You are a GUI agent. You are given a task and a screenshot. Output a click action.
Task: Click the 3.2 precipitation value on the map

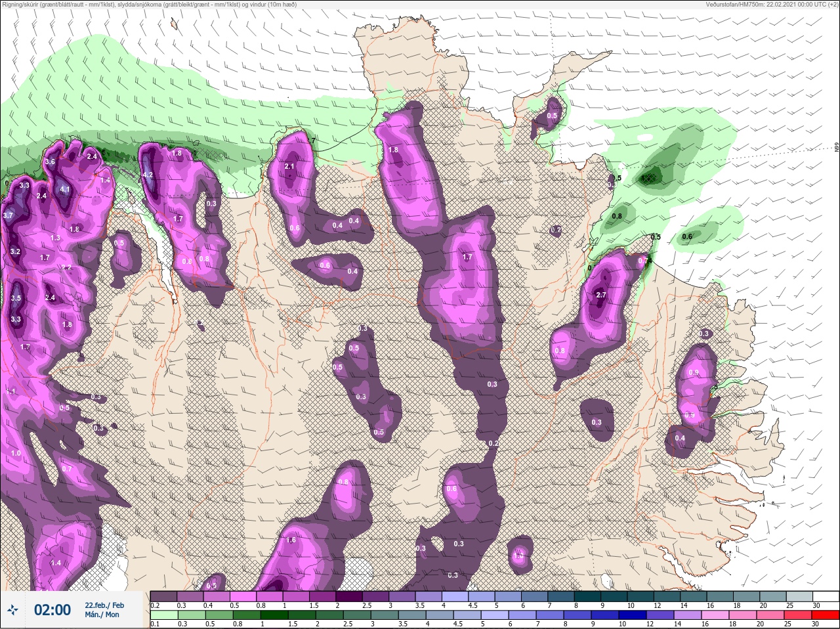click(16, 252)
